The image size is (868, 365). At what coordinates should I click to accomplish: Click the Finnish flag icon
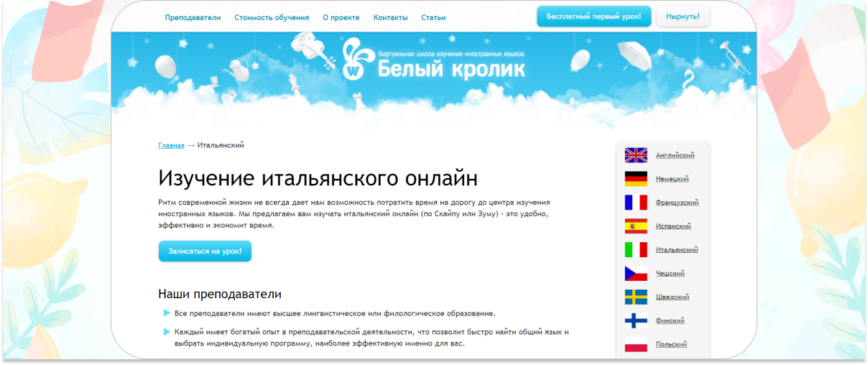pyautogui.click(x=636, y=321)
